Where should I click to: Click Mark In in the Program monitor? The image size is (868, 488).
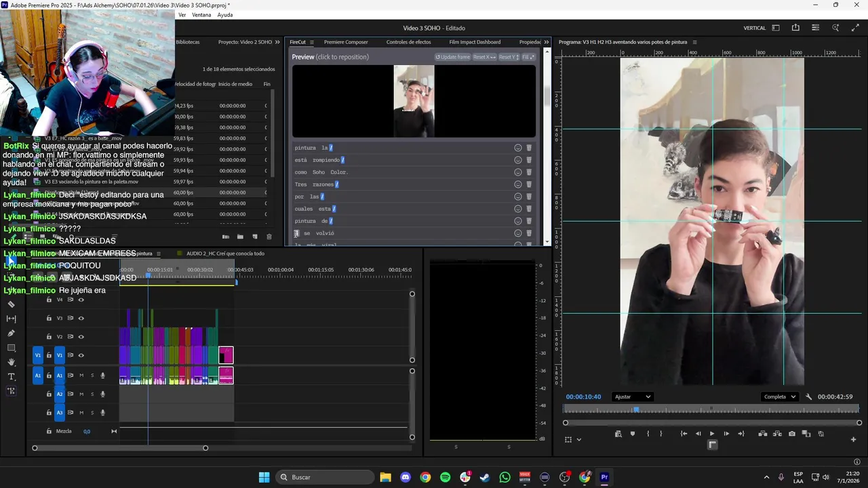[x=648, y=434]
